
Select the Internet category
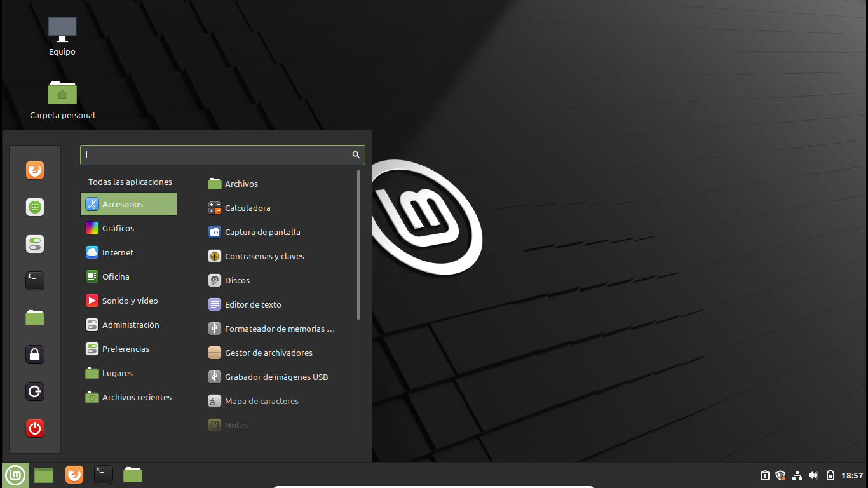[128, 252]
